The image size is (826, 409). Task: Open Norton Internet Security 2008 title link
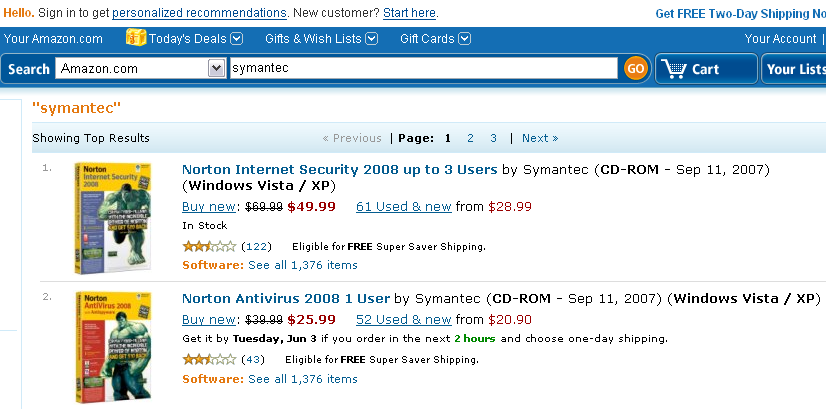point(339,170)
